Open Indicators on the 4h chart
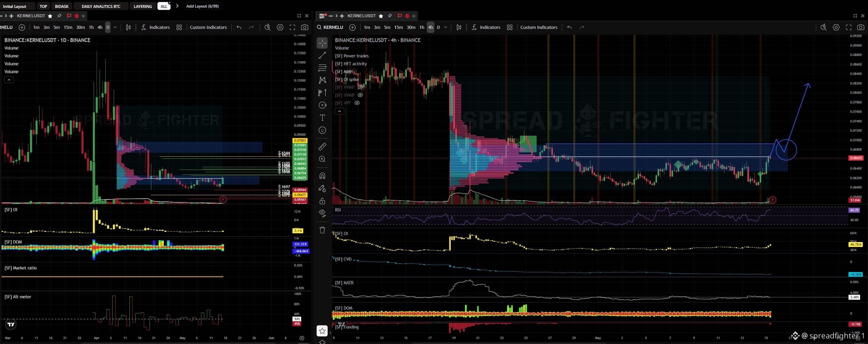868x344 pixels. click(486, 27)
